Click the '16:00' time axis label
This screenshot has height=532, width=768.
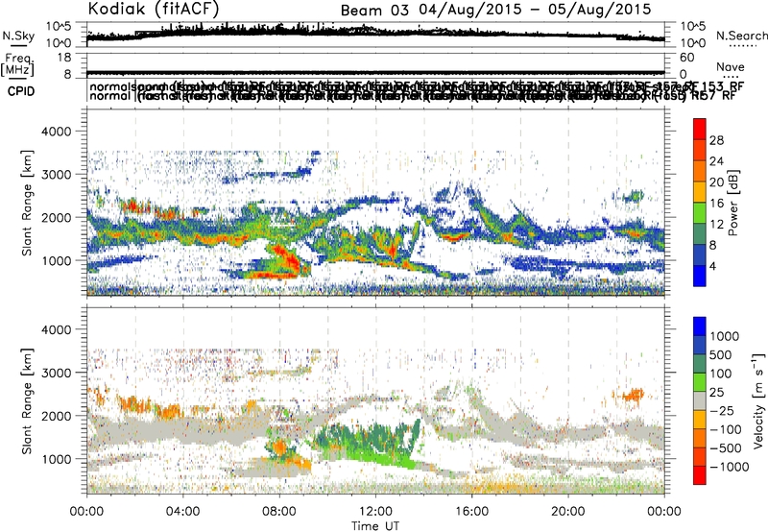pos(471,512)
